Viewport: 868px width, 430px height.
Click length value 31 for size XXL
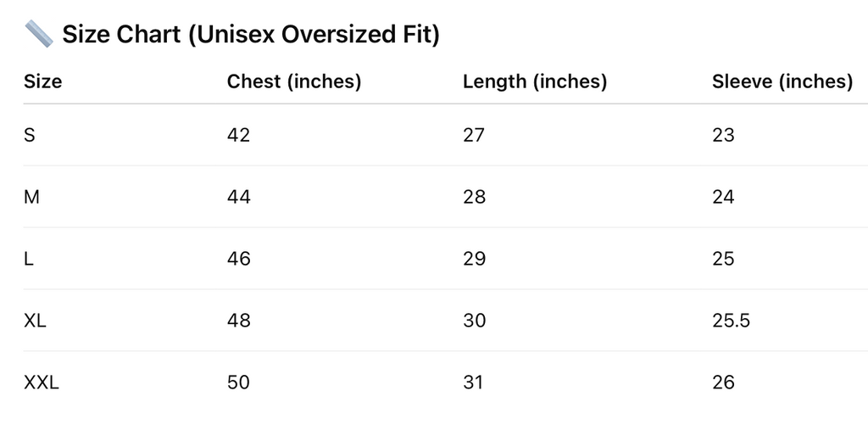click(473, 383)
